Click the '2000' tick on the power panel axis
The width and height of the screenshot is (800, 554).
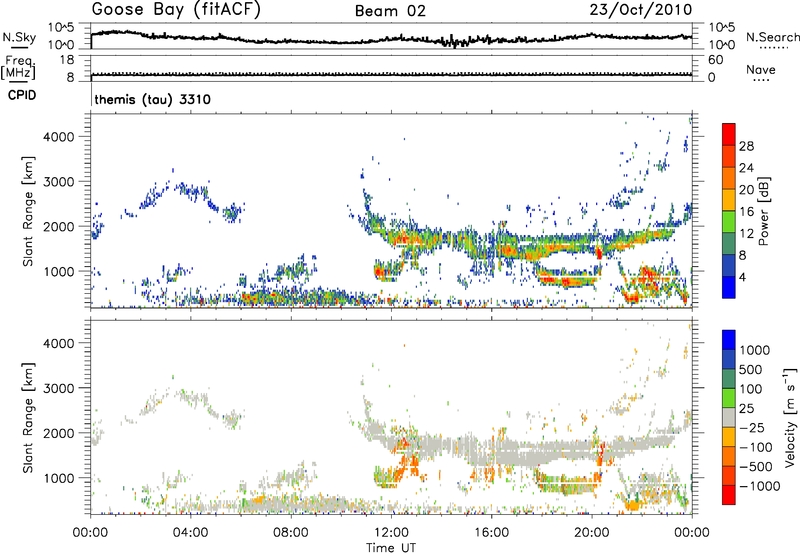coord(59,226)
